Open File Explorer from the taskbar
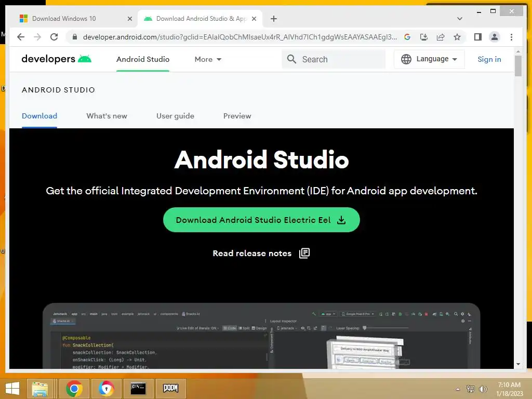 coord(39,389)
